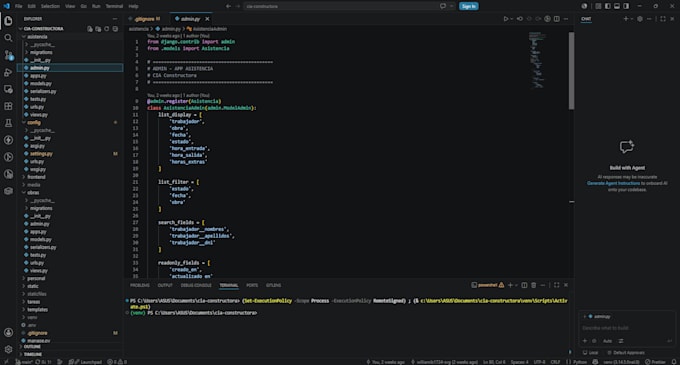Viewport: 680px width, 365px height.
Task: Click the New Folder icon in the Explorer header
Action: tap(98, 29)
